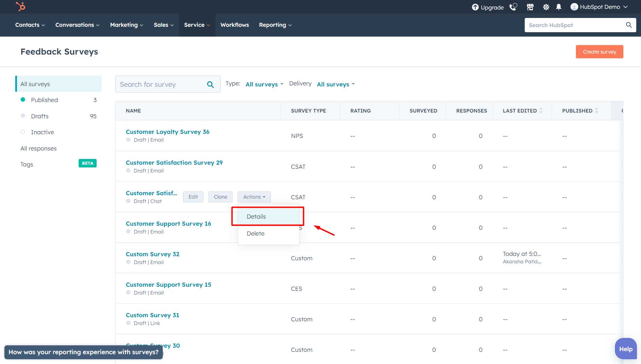Open Customer Loyalty Survey 36

167,132
